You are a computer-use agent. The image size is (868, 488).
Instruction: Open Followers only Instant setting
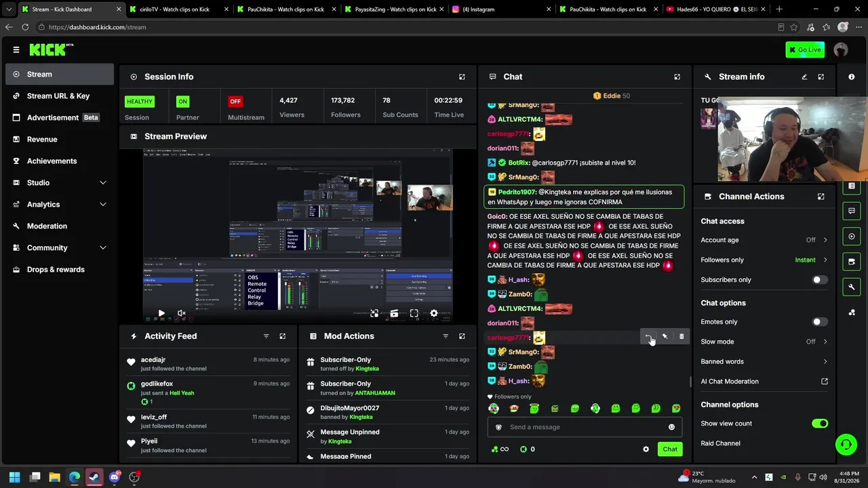point(764,260)
